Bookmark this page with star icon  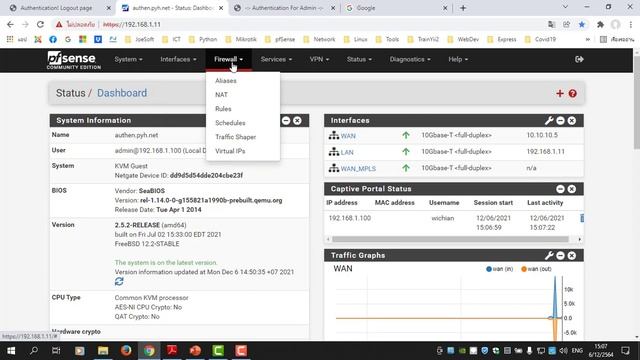click(582, 24)
